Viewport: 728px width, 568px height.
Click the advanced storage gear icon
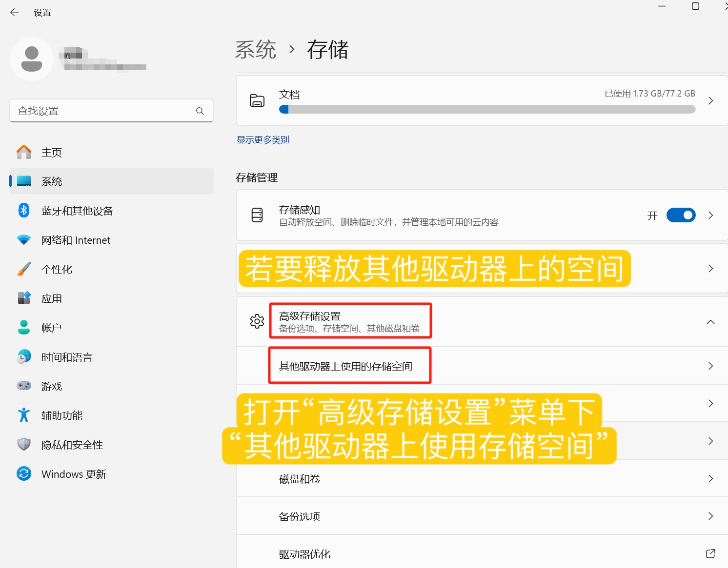[x=257, y=321]
